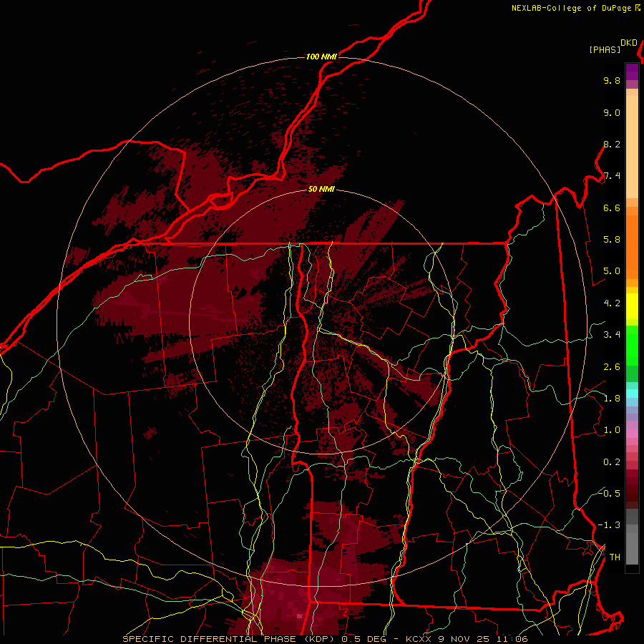644x644 pixels.
Task: Click the "[PHAS]" legend unit label
Action: (x=605, y=49)
